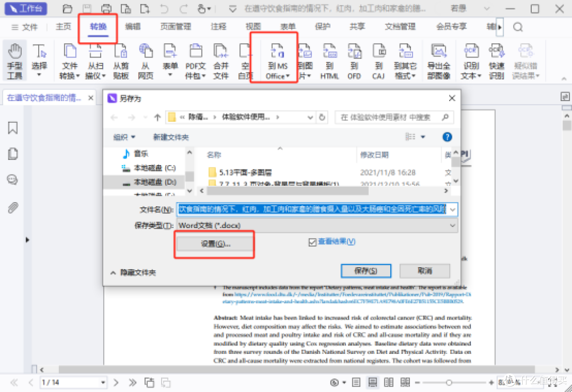Open the File (文件) menu
The image size is (572, 392).
[x=24, y=27]
